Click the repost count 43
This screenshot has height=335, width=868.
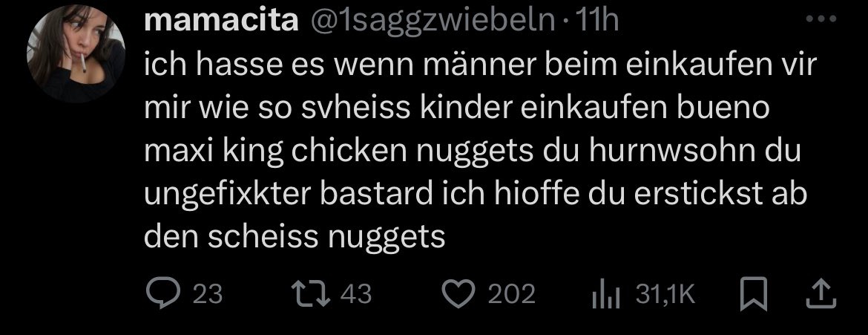pos(356,295)
